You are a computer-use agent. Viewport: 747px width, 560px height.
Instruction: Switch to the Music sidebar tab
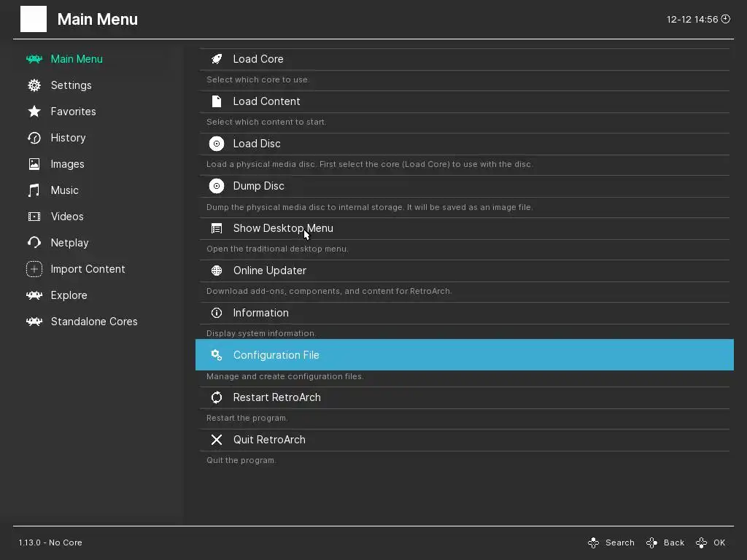64,190
